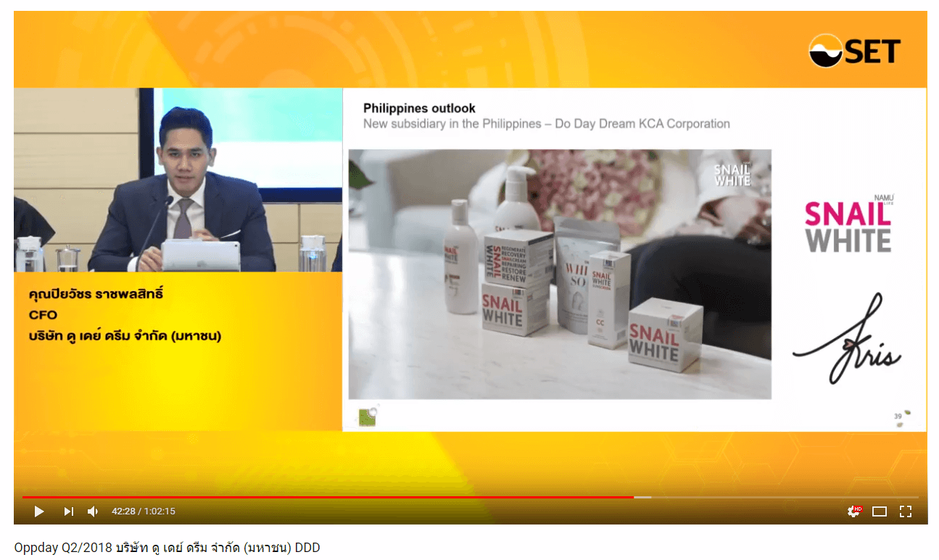This screenshot has width=939, height=560.
Task: Enter full screen mode
Action: point(906,511)
